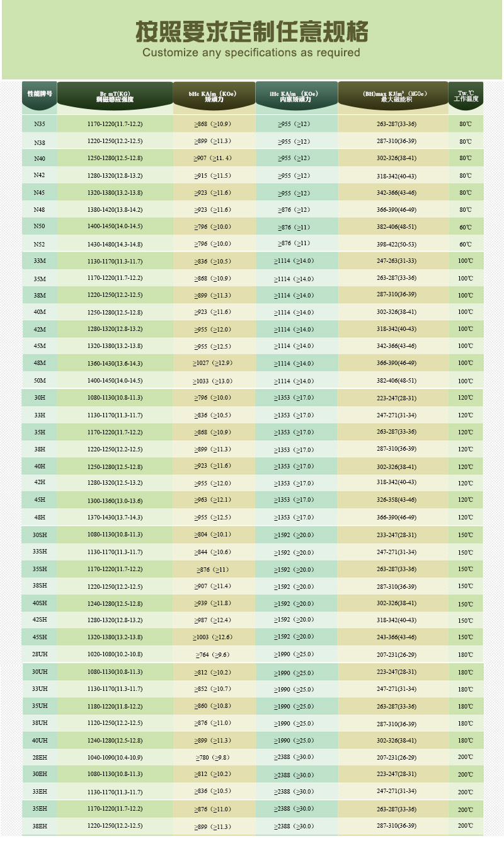Select the 45SH grade cell

pos(39,637)
